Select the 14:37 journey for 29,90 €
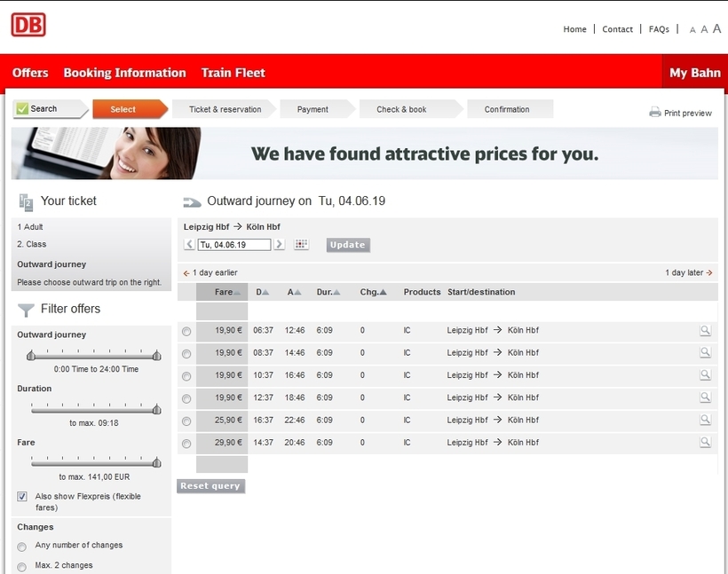728x574 pixels. tap(186, 444)
